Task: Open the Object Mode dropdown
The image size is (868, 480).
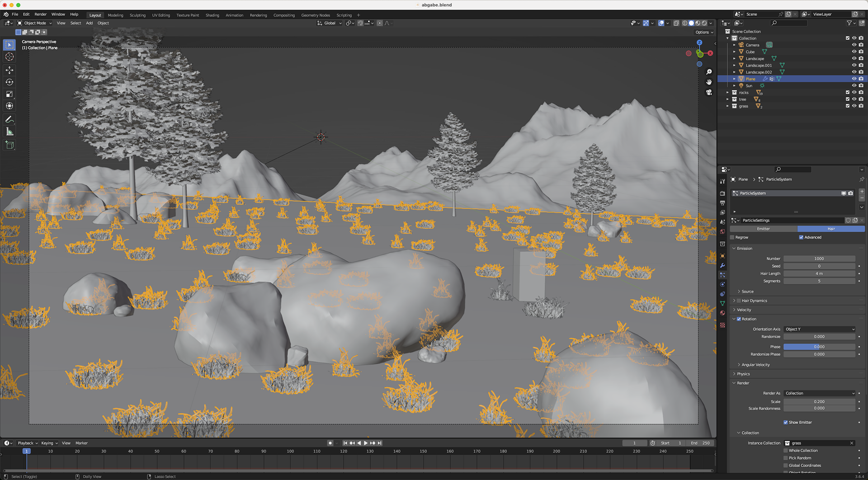Action: click(x=35, y=23)
